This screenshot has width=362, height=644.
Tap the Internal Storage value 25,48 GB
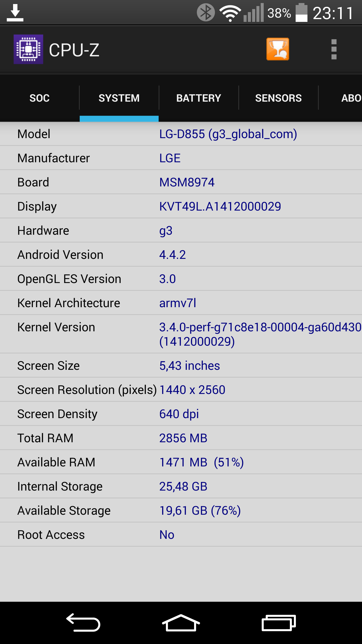[x=183, y=487]
